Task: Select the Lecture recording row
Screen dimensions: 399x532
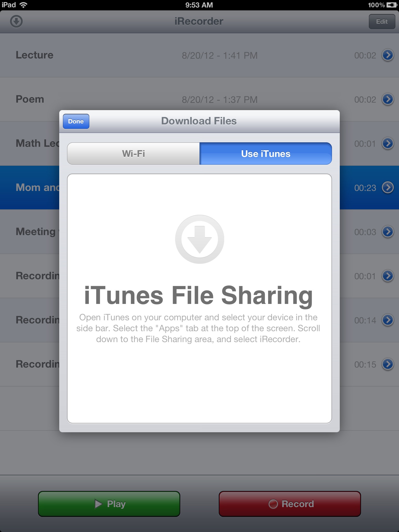Action: coord(199,55)
